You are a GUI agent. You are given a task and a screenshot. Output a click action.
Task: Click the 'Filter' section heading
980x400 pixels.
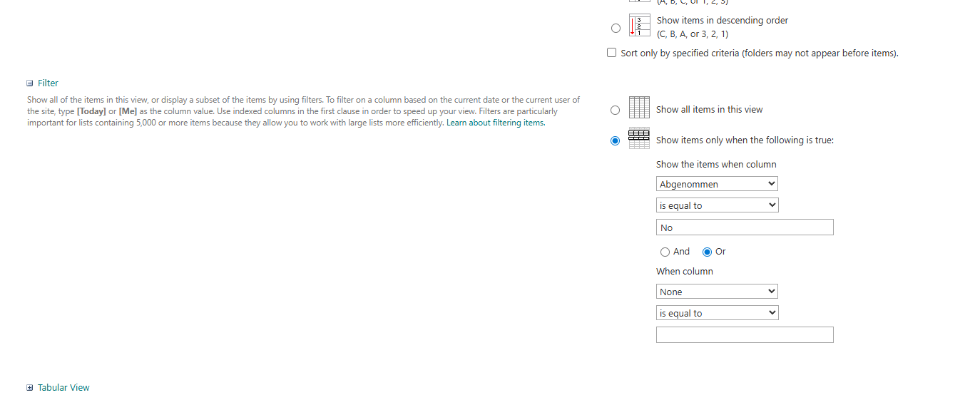(48, 83)
